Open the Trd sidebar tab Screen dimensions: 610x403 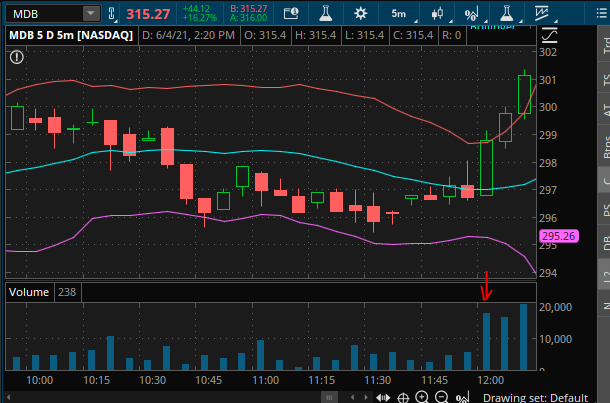click(605, 46)
